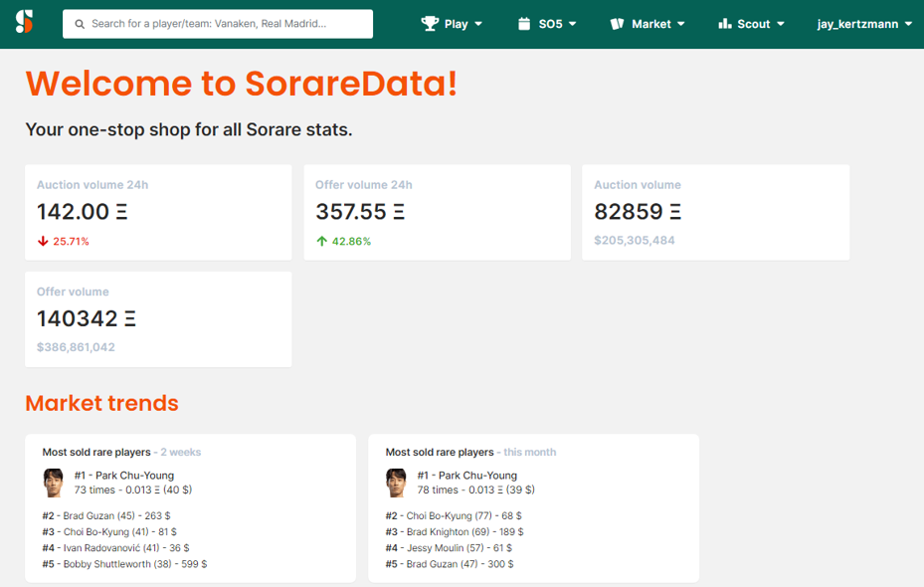The image size is (924, 587).
Task: Click the 357.55 offer volume value
Action: point(351,212)
